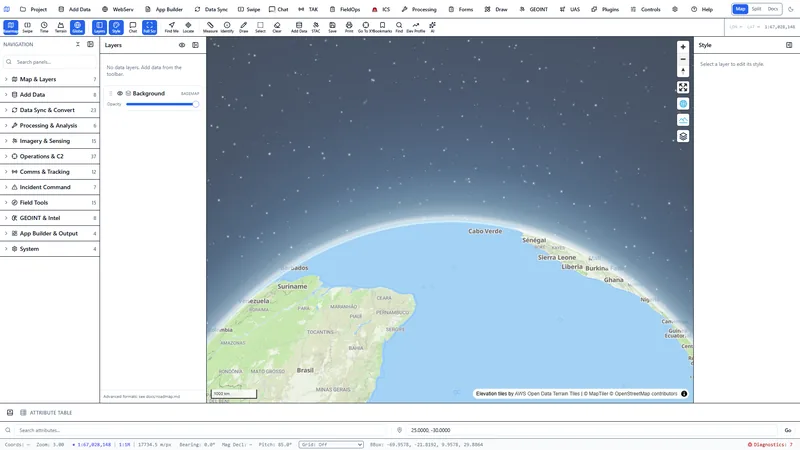Toggle all layers visibility in Layers header
The height and width of the screenshot is (450, 800).
tap(182, 45)
